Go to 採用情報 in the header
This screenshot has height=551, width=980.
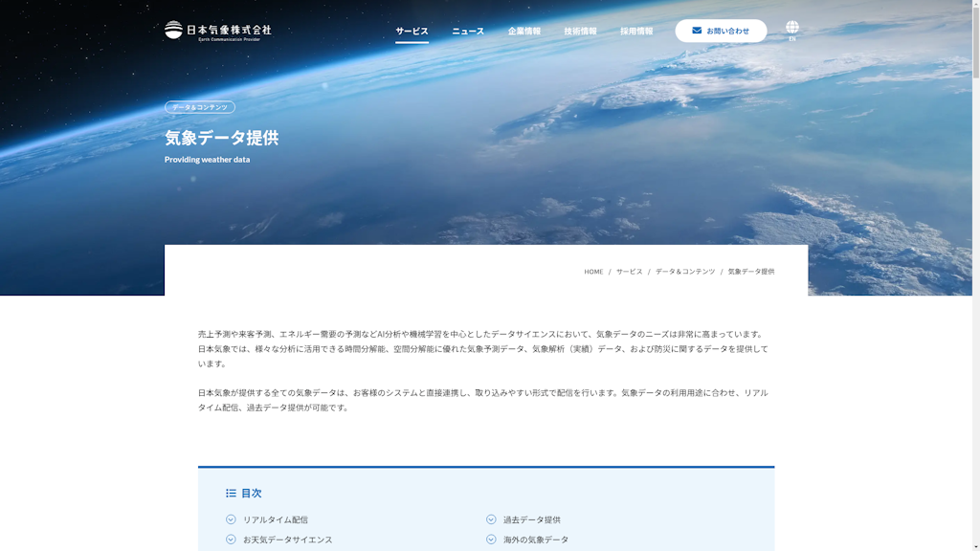coord(636,32)
